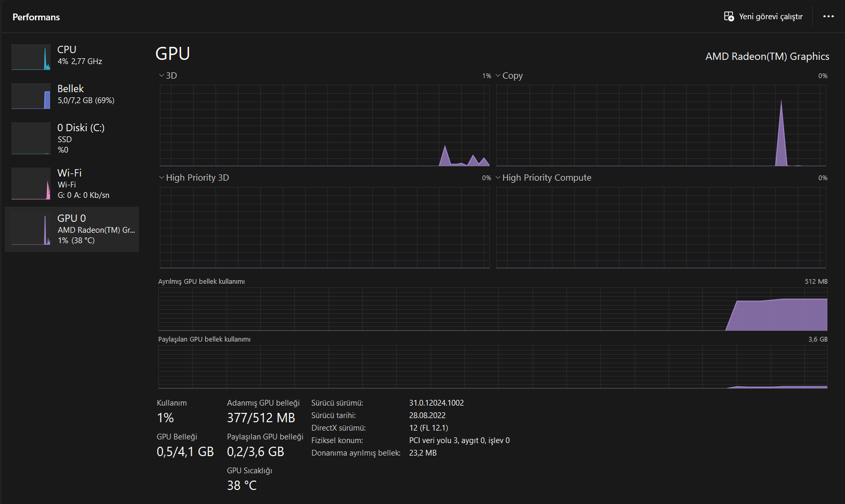Click the 38 °C GPU temperature value
Screen dimensions: 845x504
(x=242, y=485)
